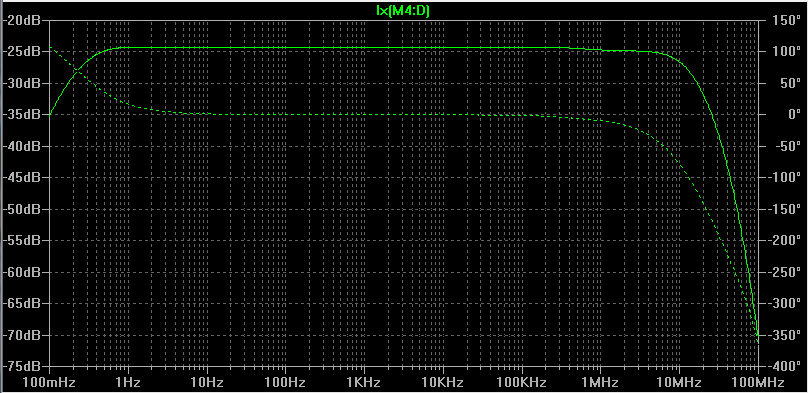Image resolution: width=808 pixels, height=393 pixels.
Task: Click the -200° phase axis label
Action: click(783, 241)
